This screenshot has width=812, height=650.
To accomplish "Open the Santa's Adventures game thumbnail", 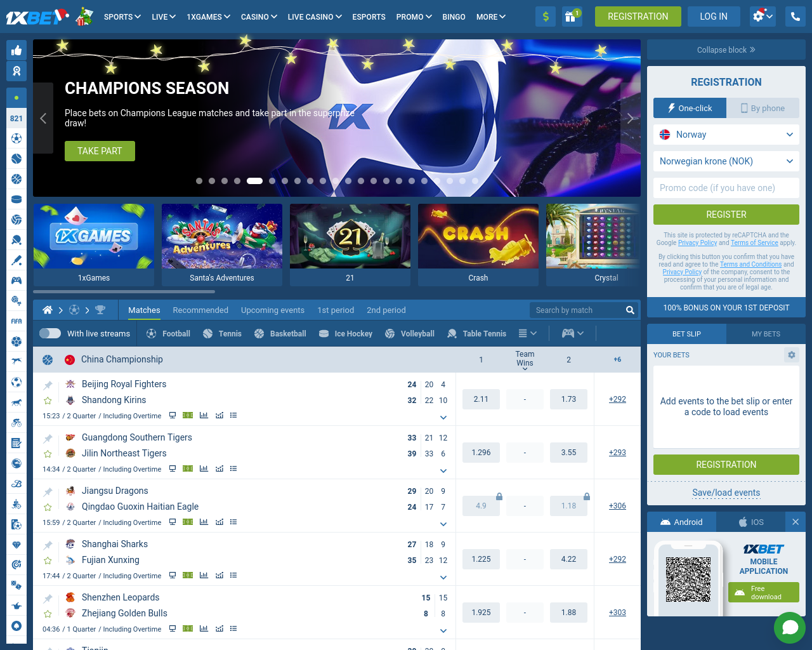I will pyautogui.click(x=222, y=245).
